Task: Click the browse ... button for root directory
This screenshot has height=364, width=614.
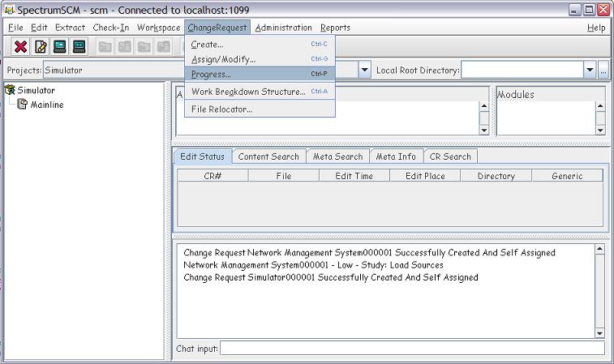Action: tap(603, 70)
